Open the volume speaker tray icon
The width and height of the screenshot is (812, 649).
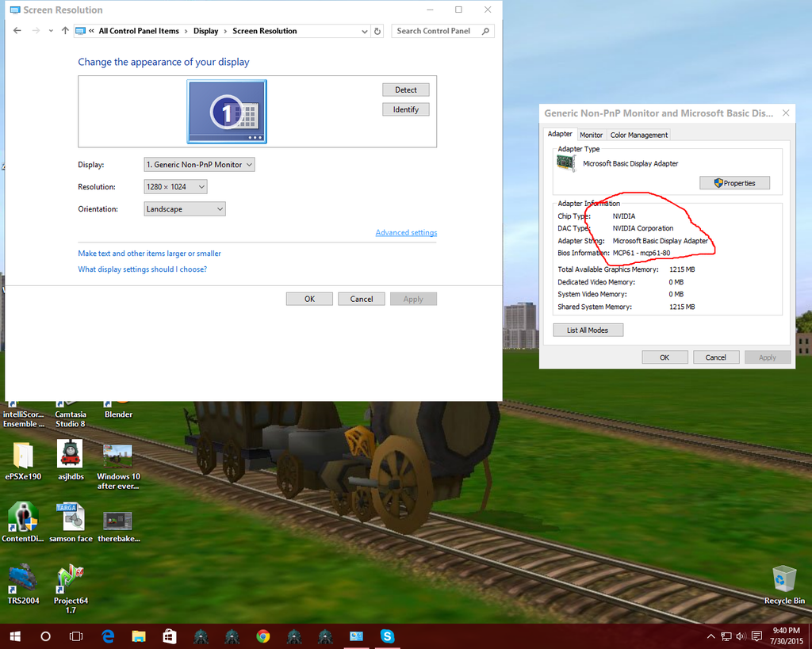(741, 636)
